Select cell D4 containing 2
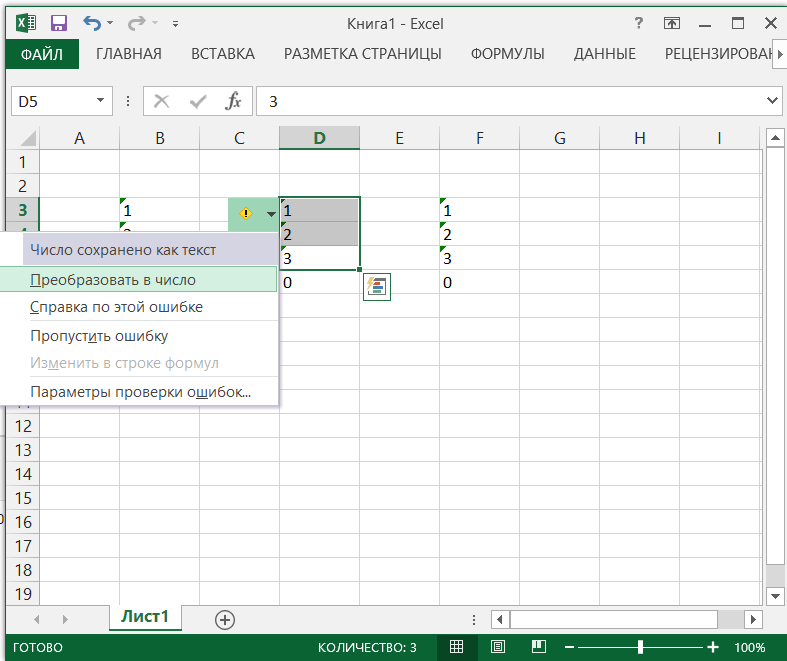The height and width of the screenshot is (661, 787). tap(319, 234)
